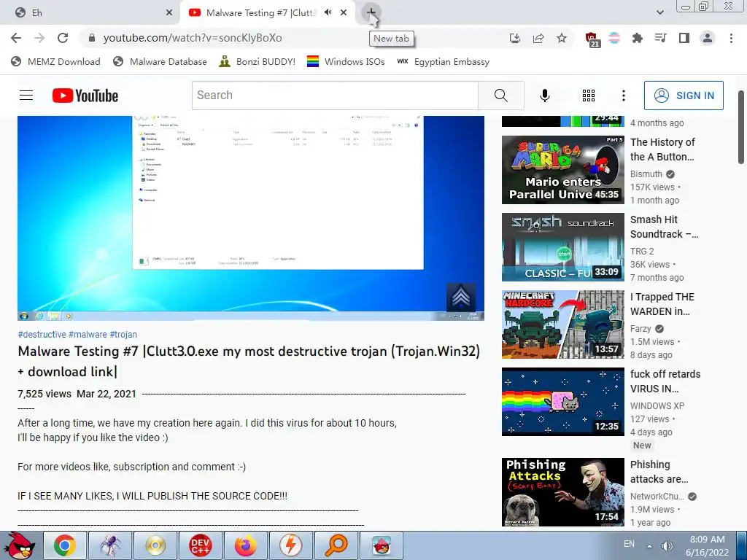The width and height of the screenshot is (747, 560).
Task: Open the MEMZ Download bookmark
Action: point(55,62)
